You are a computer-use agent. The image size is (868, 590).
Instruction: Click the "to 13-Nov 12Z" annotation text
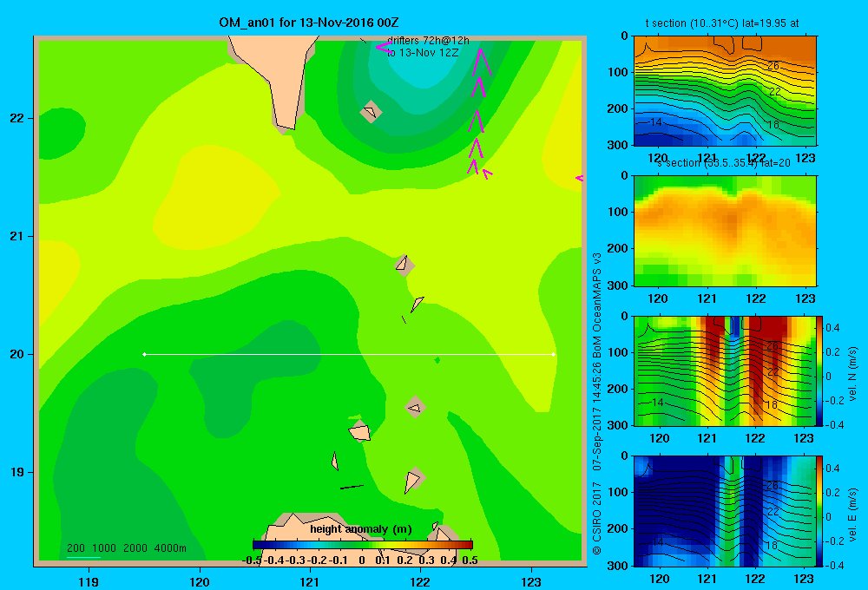423,53
